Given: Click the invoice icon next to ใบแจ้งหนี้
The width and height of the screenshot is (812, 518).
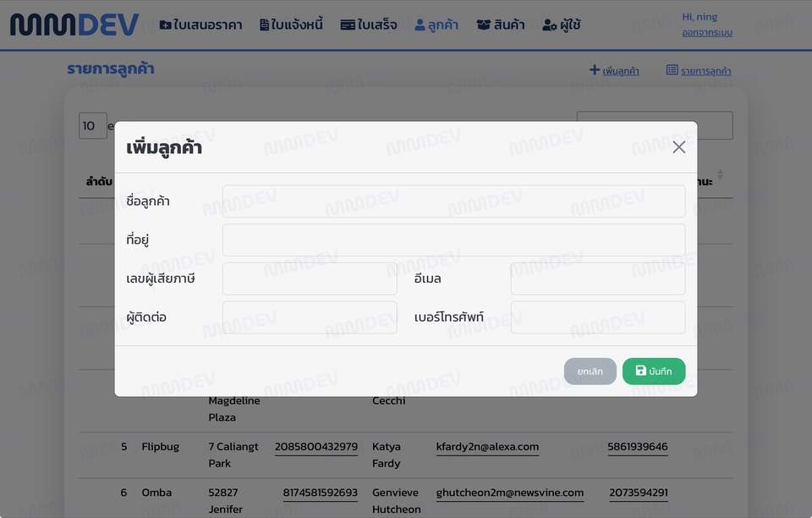Looking at the screenshot, I should pos(266,24).
